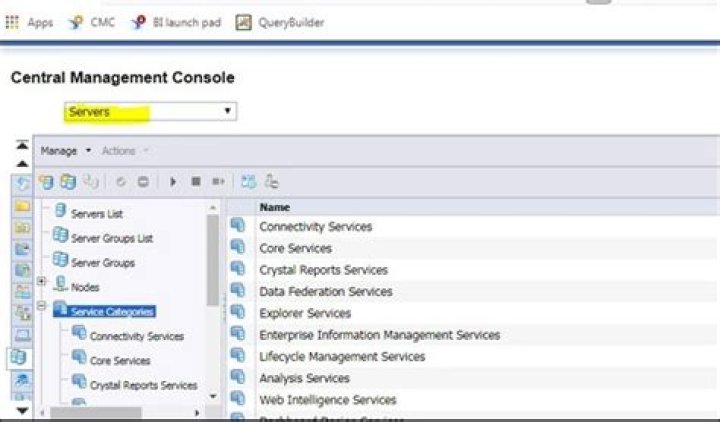Click the icon beside Web Intelligence Services
The image size is (720, 422).
click(x=238, y=398)
